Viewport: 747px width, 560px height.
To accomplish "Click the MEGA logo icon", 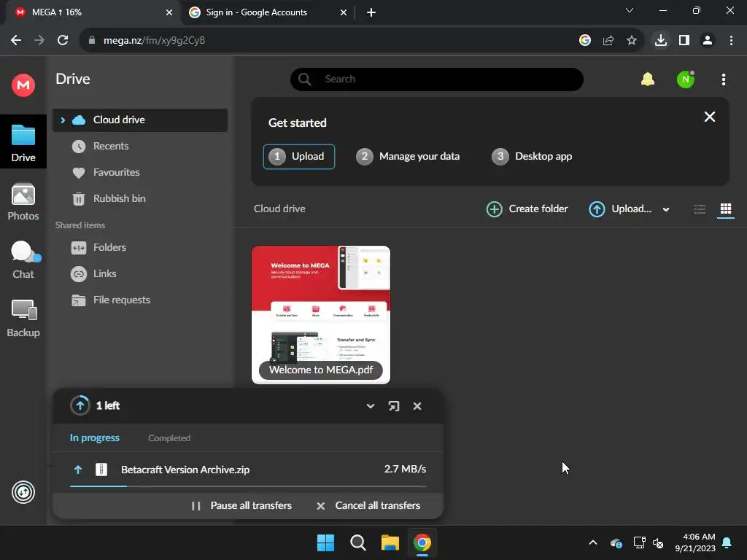I will (23, 85).
